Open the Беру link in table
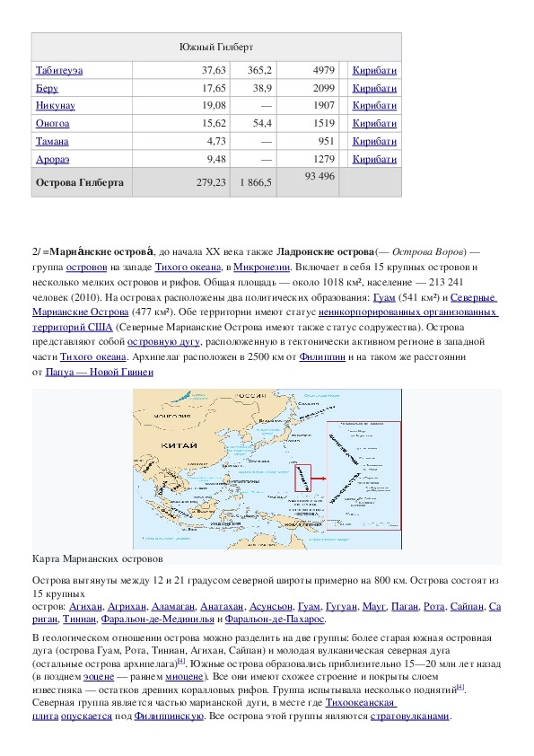The image size is (534, 756). click(47, 88)
